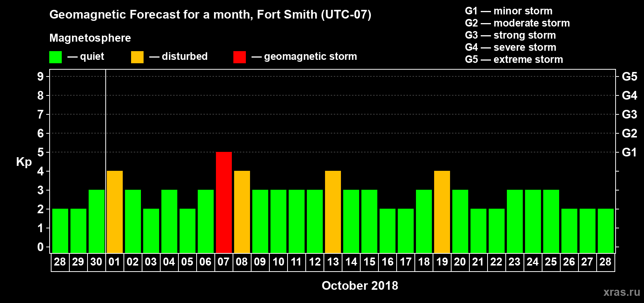Screen dimensions: 644x303
Task: Select the red storm bar for October 07
Action: point(224,202)
